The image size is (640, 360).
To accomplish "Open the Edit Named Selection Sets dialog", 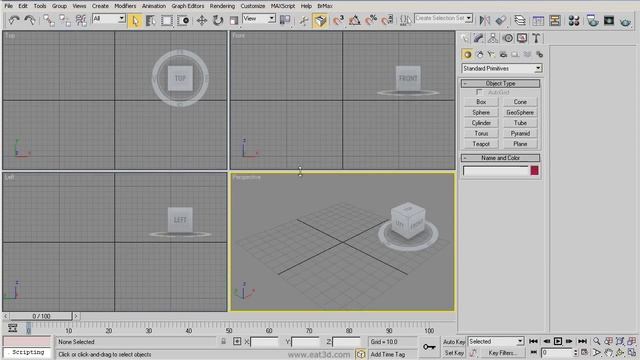I will 405,20.
